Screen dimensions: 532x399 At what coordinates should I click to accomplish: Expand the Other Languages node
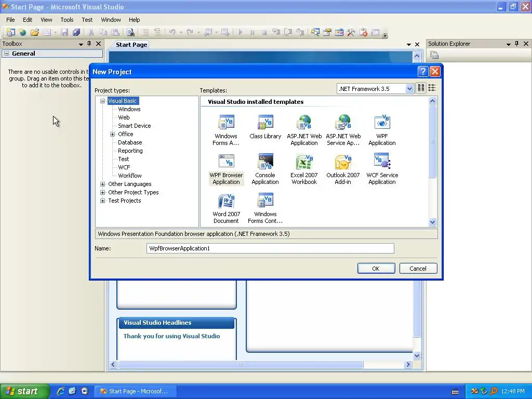click(x=102, y=184)
